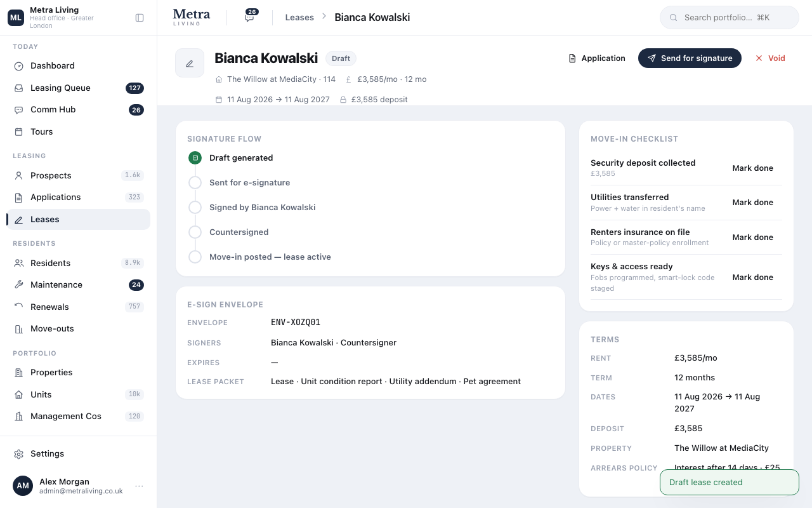
Task: Open the three-dots menu next to Alex Morgan
Action: (x=139, y=486)
